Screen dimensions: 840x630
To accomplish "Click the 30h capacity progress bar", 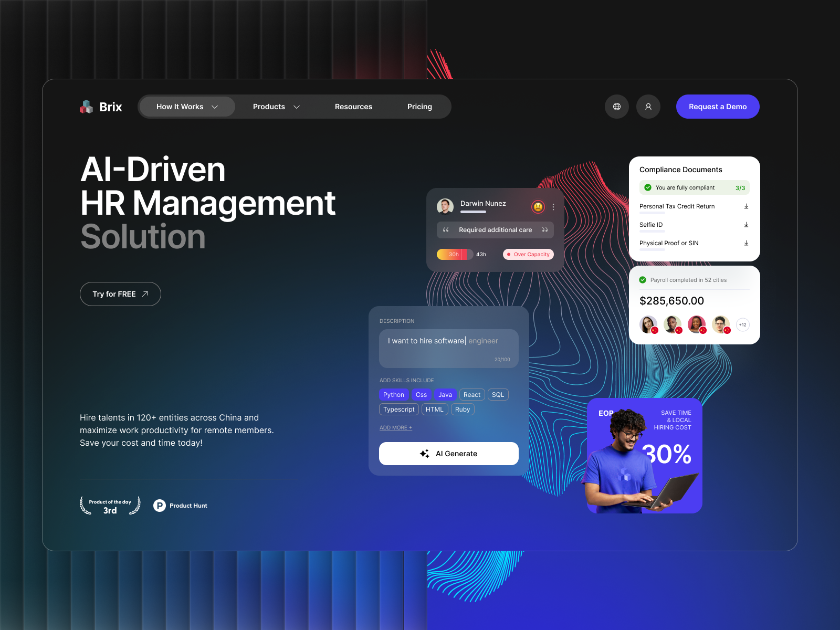I will 453,254.
